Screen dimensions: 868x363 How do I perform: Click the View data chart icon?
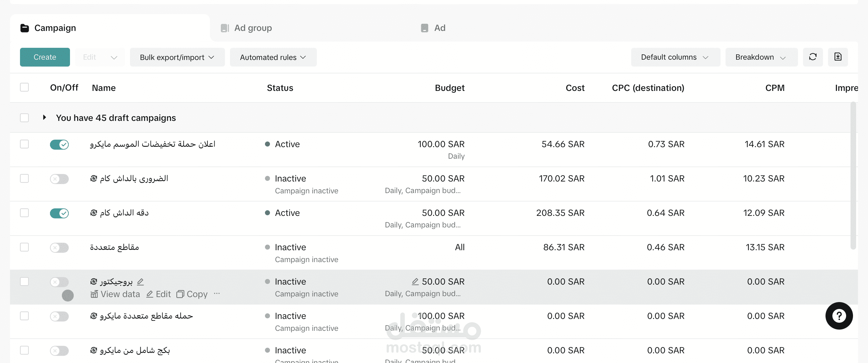[94, 294]
